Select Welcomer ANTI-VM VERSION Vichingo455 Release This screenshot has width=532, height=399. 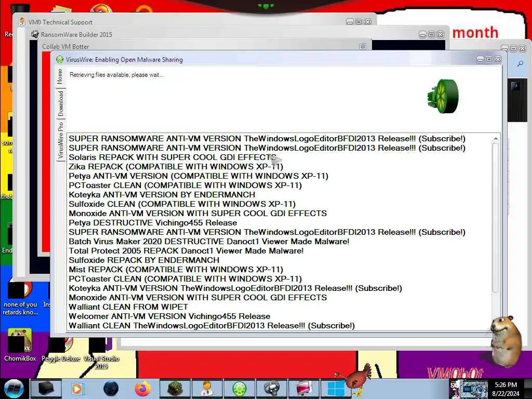[x=169, y=316]
